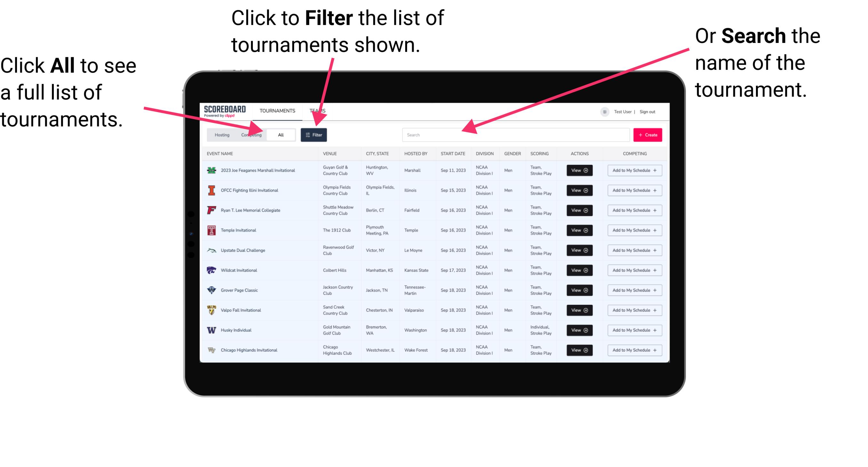The image size is (868, 467).
Task: Click View for 2023 Joe Feaganes Marshall Invitational
Action: (x=578, y=171)
